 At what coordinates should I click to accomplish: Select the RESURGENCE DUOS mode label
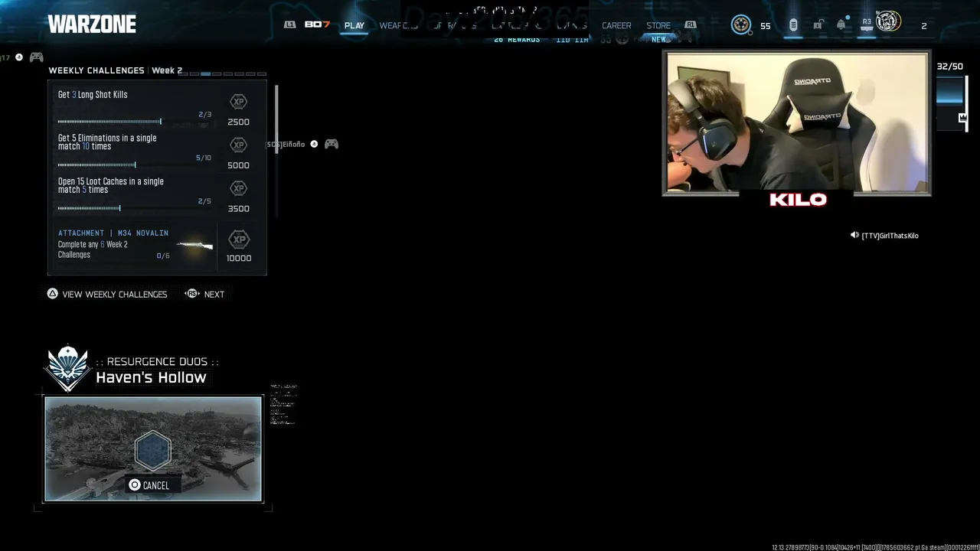(x=157, y=361)
